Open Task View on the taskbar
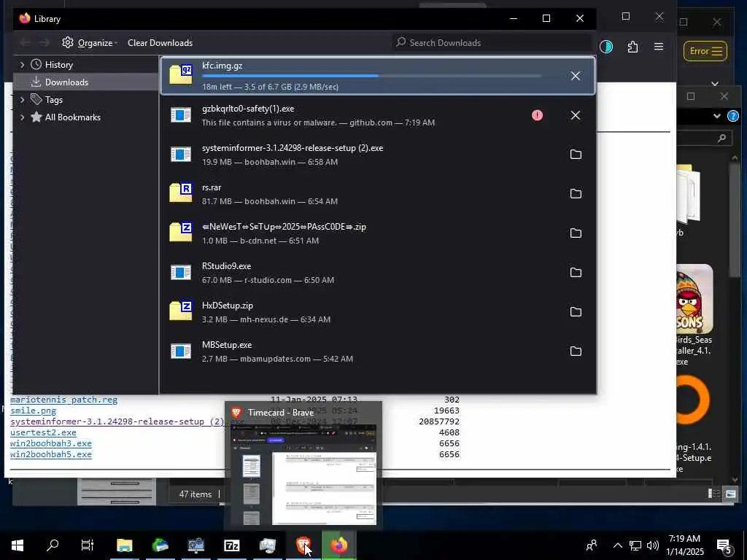This screenshot has width=747, height=560. tap(88, 545)
